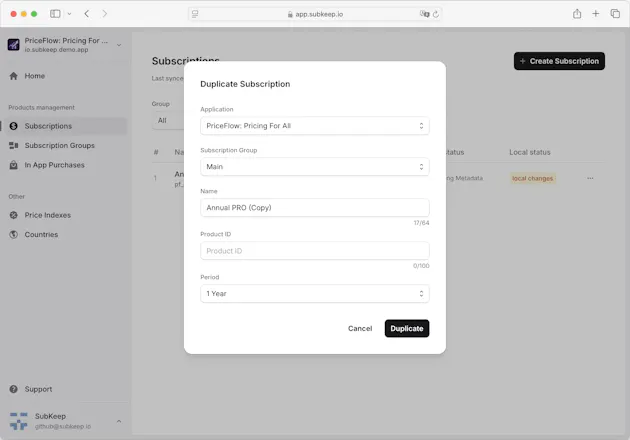Expand the SubKeep account menu chevron
The image size is (630, 440).
(x=119, y=421)
